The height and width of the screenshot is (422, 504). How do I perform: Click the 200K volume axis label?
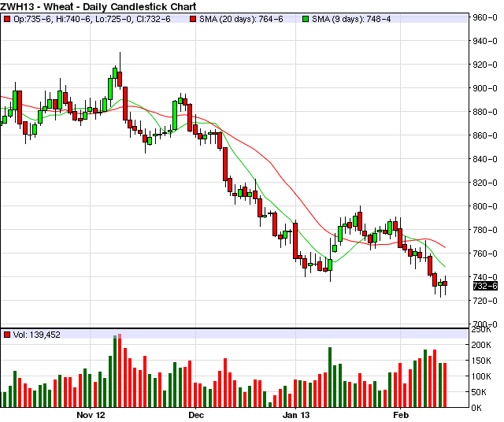point(481,345)
